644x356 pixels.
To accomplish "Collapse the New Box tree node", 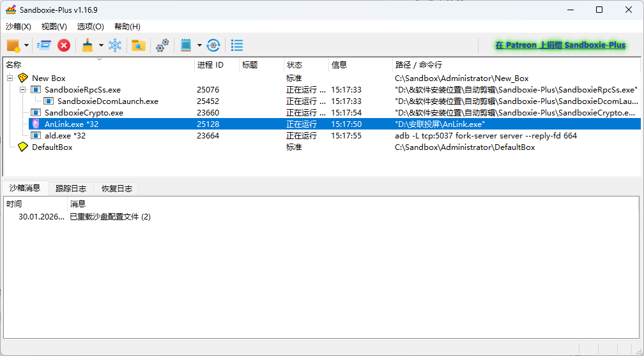I will tap(10, 78).
